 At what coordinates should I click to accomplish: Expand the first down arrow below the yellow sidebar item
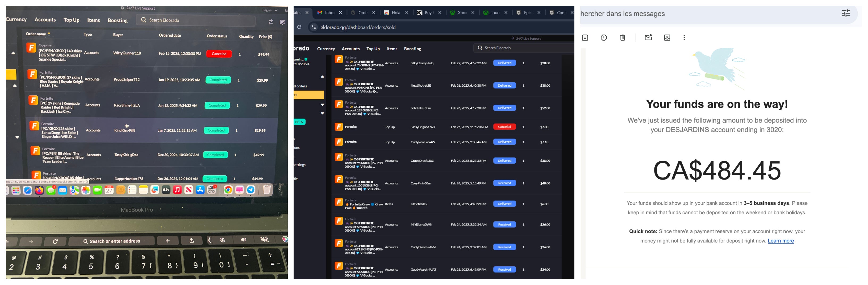coord(323,105)
